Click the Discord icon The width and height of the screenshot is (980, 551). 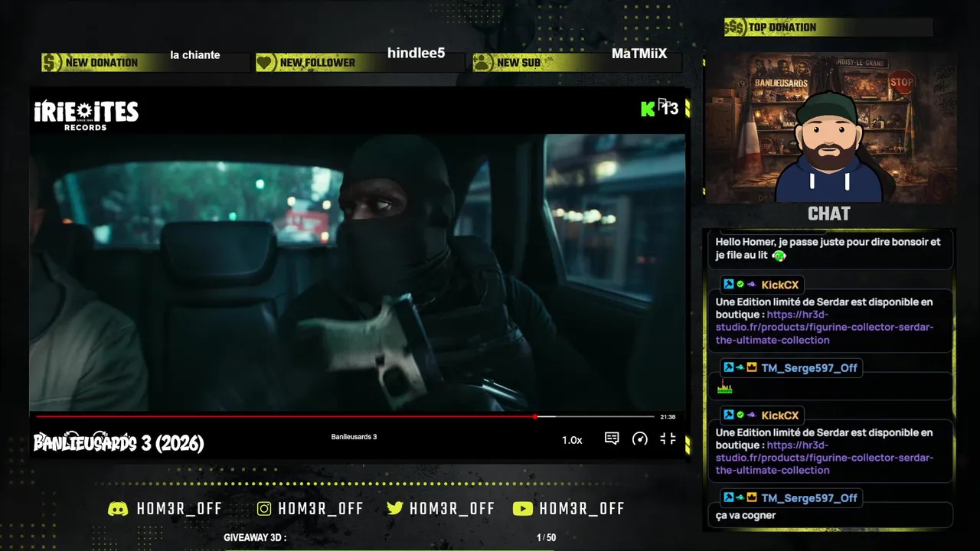pyautogui.click(x=118, y=509)
